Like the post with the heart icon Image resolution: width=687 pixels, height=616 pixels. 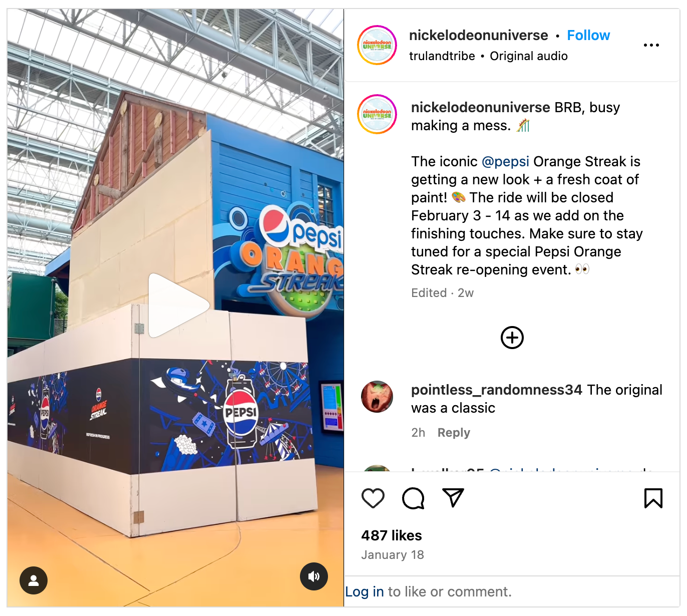tap(373, 498)
